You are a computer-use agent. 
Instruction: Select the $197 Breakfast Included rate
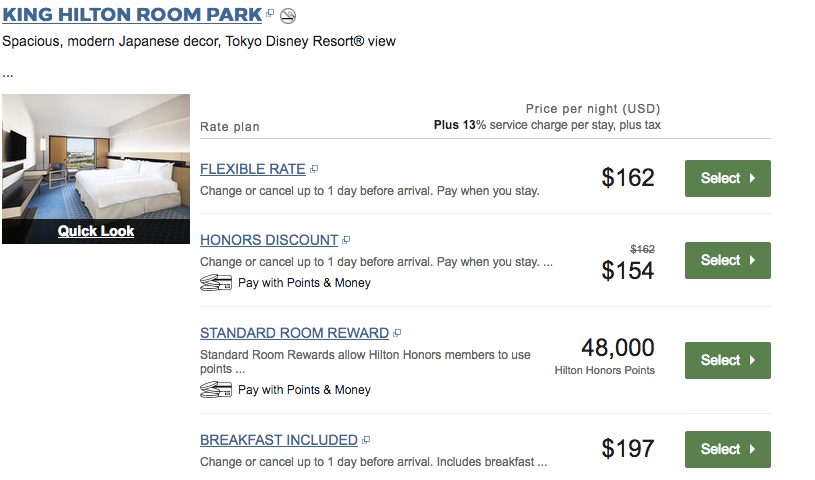point(727,449)
